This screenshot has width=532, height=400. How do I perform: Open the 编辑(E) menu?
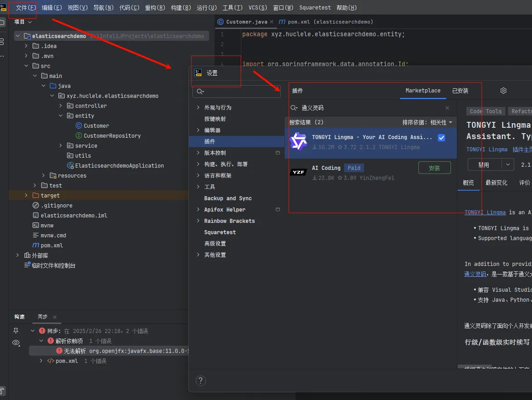52,7
